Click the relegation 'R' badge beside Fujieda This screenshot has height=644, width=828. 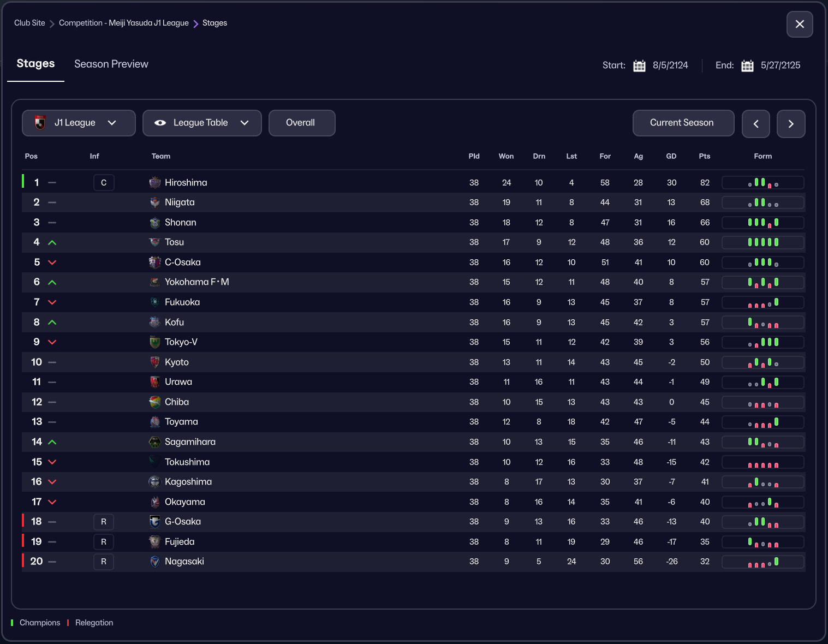coord(104,542)
